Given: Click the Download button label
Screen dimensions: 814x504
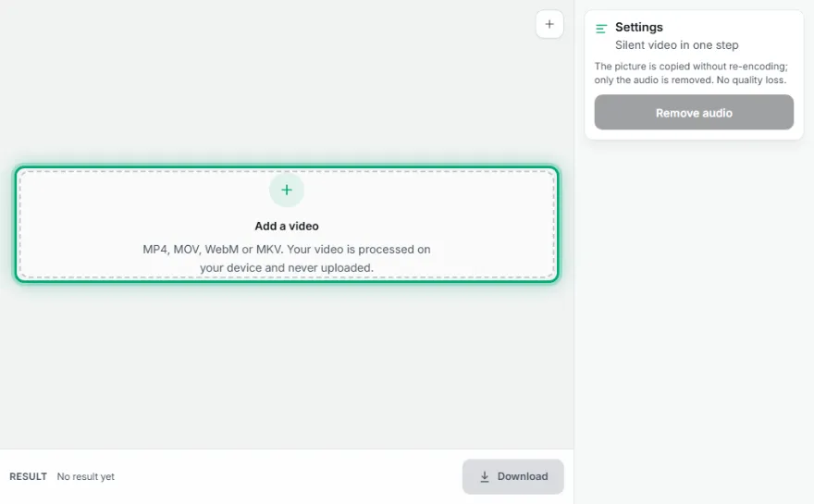Looking at the screenshot, I should tap(523, 476).
